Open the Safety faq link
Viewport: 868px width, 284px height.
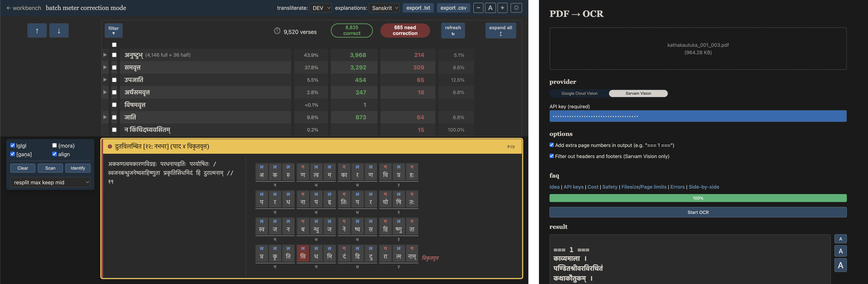[610, 187]
